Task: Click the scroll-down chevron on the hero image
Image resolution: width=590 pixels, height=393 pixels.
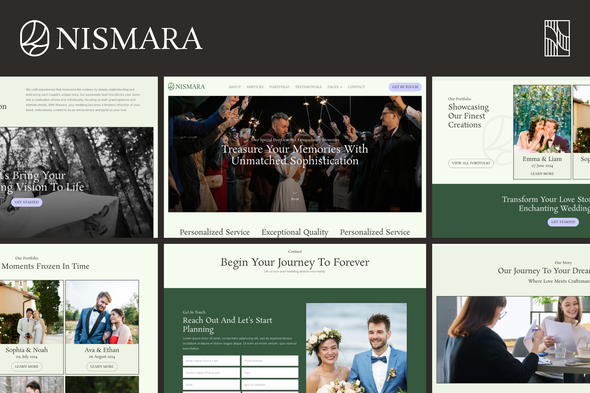Action: [x=295, y=193]
